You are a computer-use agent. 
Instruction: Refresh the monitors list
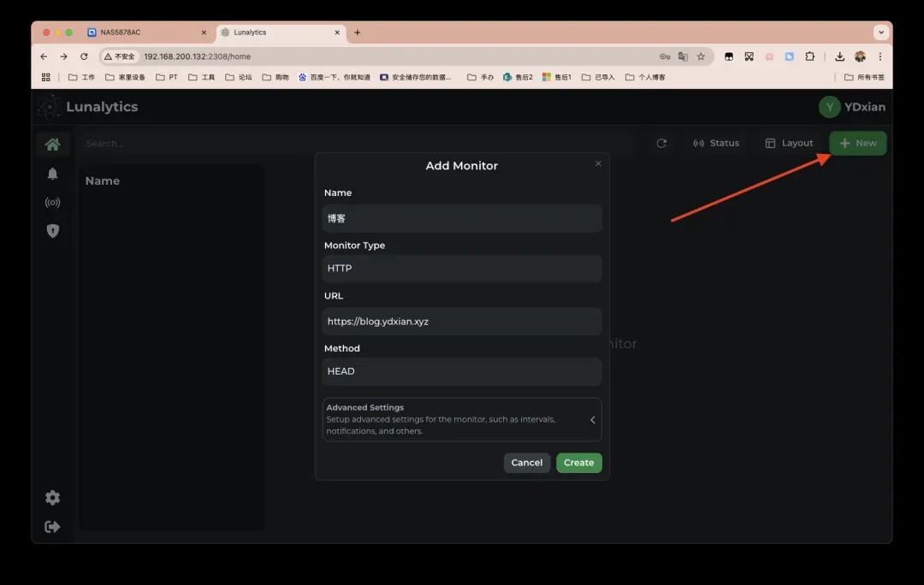coord(661,144)
